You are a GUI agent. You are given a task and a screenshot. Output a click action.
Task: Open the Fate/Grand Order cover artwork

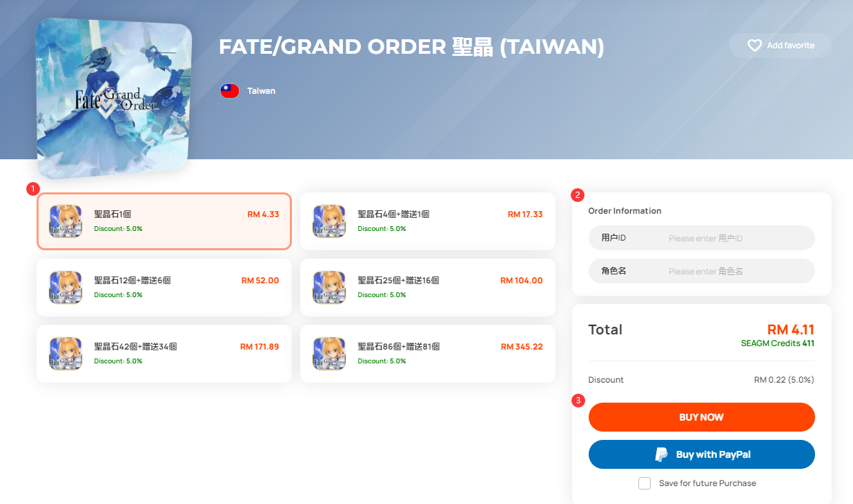(114, 98)
